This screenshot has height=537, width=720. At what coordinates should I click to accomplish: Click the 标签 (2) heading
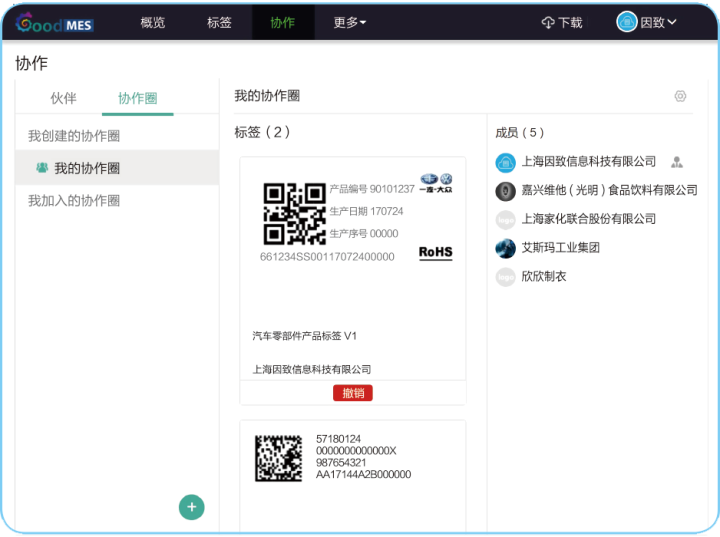point(262,132)
